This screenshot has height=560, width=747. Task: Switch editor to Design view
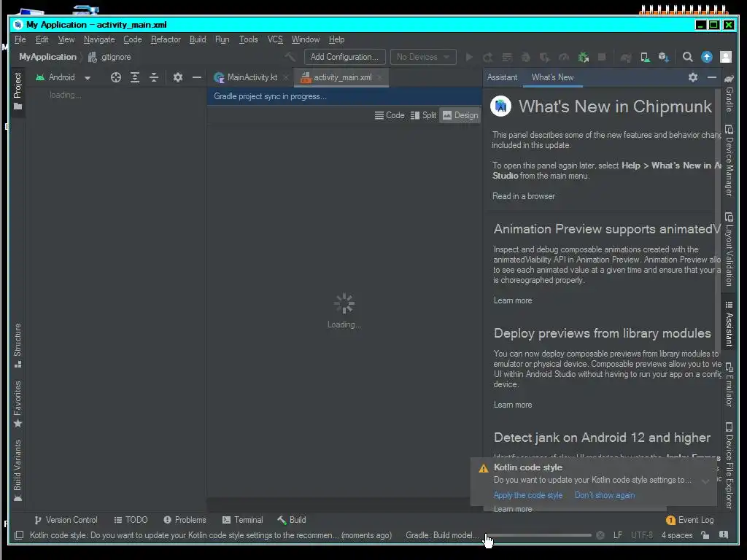point(460,115)
